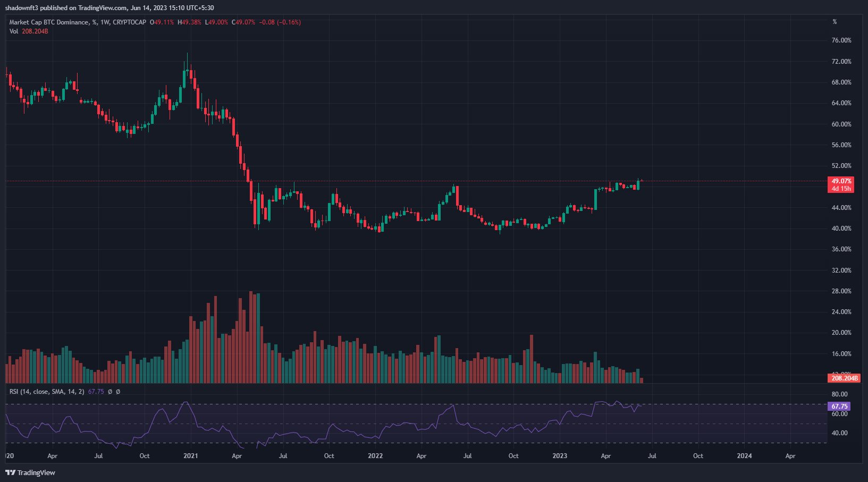Click the 76.00% price axis label
This screenshot has width=868, height=482.
pyautogui.click(x=841, y=40)
